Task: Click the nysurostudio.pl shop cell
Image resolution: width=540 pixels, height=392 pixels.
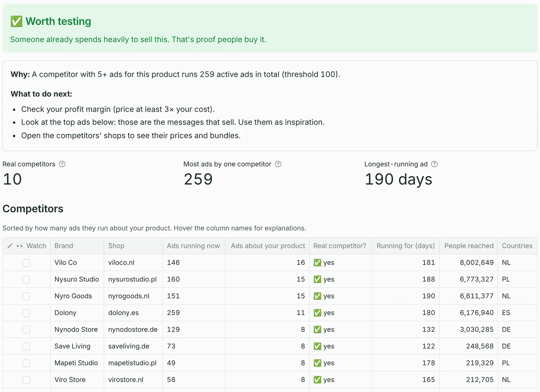Action: 133,279
